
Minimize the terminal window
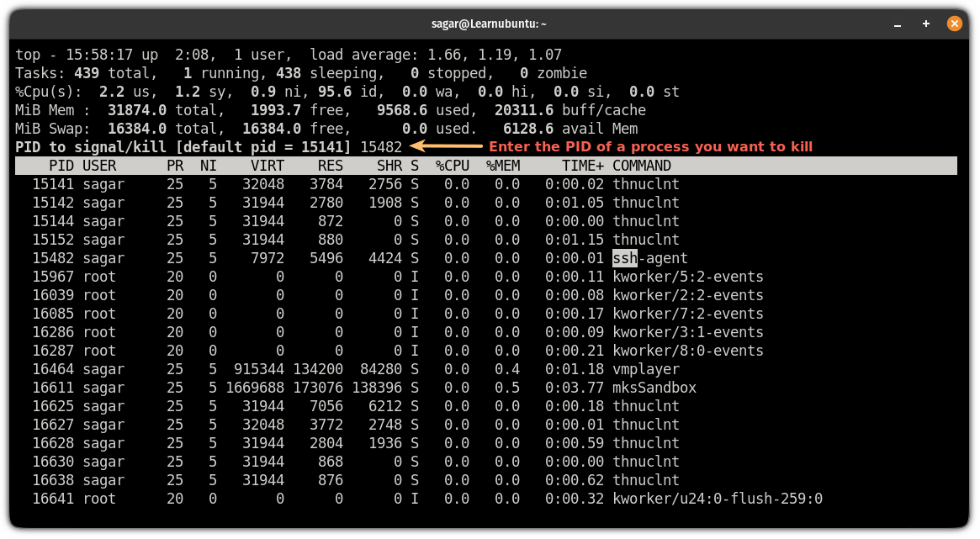[x=898, y=24]
